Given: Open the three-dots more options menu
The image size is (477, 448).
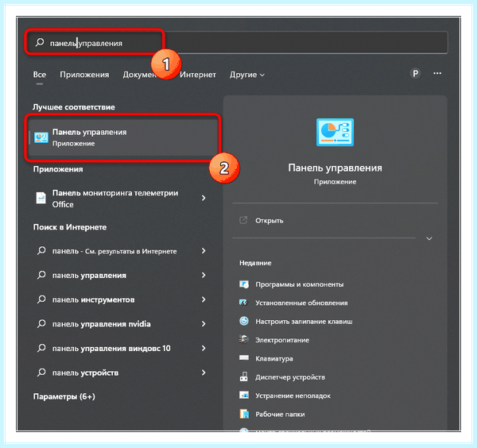Looking at the screenshot, I should 437,73.
